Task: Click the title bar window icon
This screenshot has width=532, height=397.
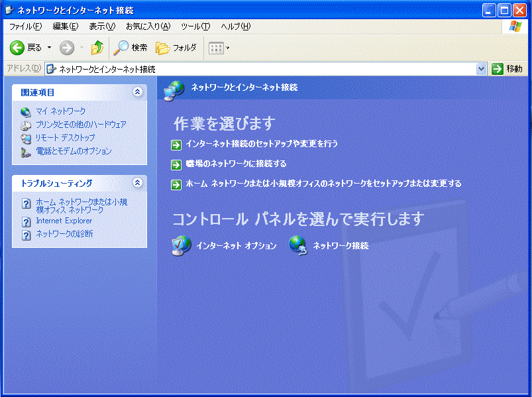Action: tap(9, 10)
